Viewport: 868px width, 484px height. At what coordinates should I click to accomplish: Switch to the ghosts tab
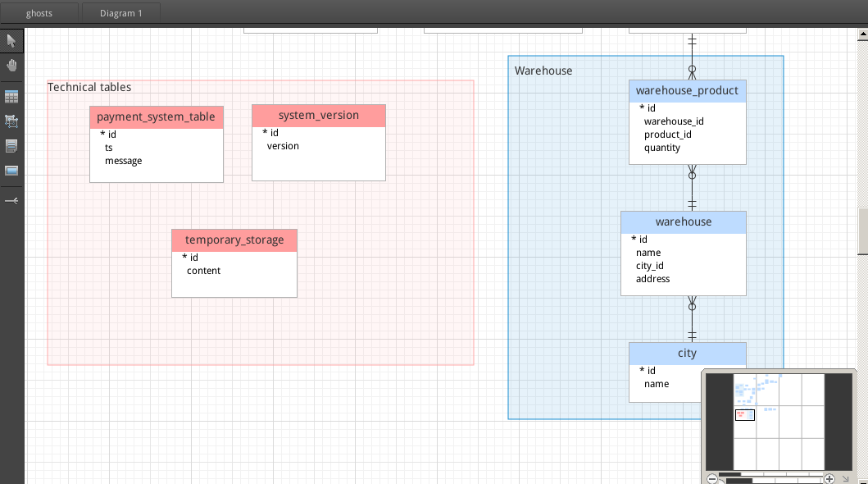pos(39,13)
